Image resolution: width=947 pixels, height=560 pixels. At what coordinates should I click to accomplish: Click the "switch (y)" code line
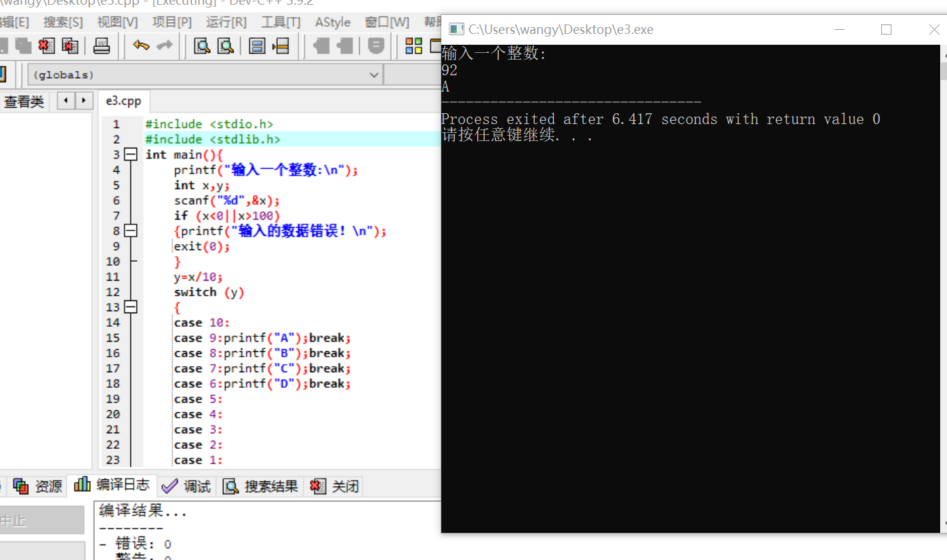coord(209,292)
